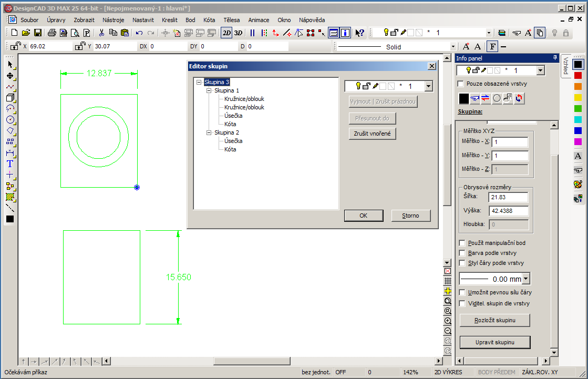
Task: Select the hatch fill tool in the left toolbox
Action: [x=10, y=197]
